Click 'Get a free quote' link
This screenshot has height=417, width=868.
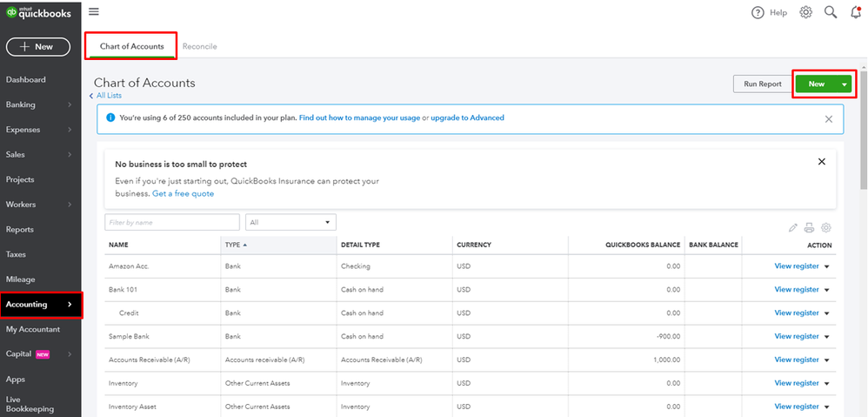(184, 194)
